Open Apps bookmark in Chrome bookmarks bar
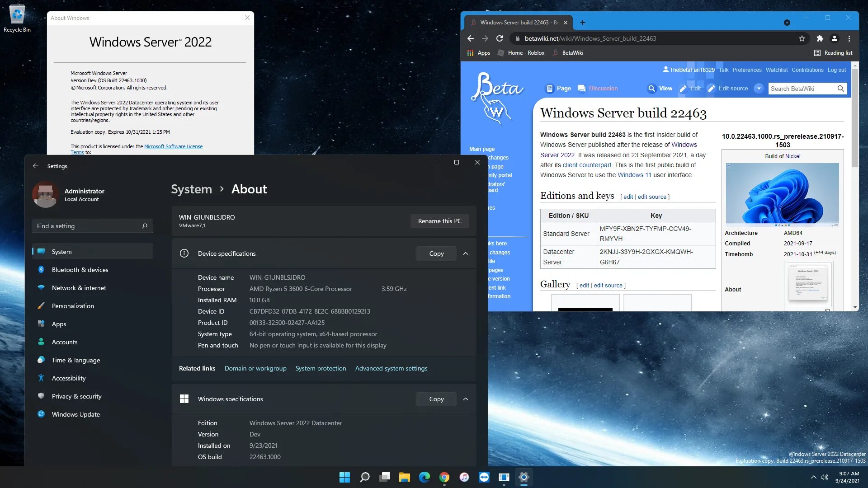868x488 pixels. (x=479, y=53)
